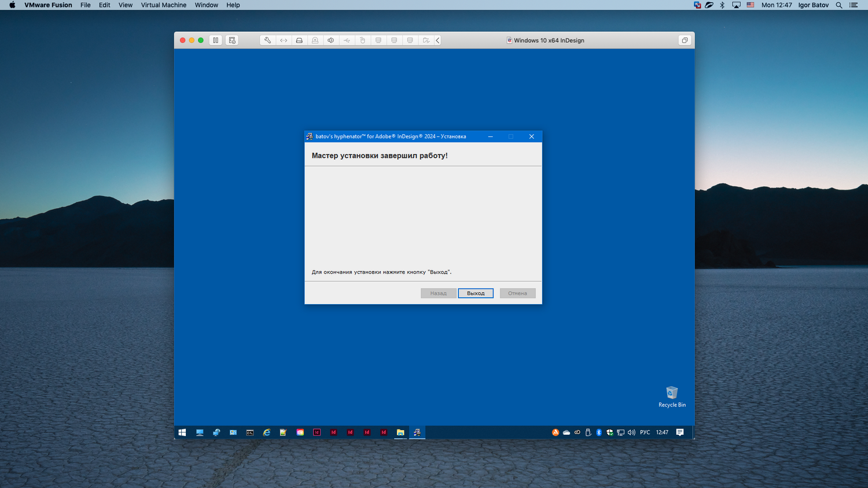Image resolution: width=868 pixels, height=488 pixels.
Task: Click the Command Prompt icon in the taskbar
Action: point(250,432)
